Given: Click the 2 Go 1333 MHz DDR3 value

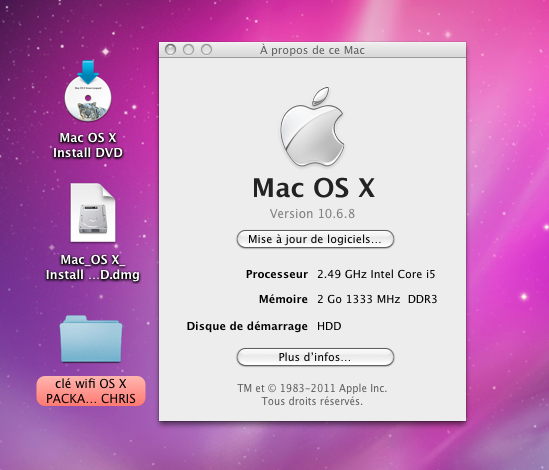Looking at the screenshot, I should click(x=377, y=299).
